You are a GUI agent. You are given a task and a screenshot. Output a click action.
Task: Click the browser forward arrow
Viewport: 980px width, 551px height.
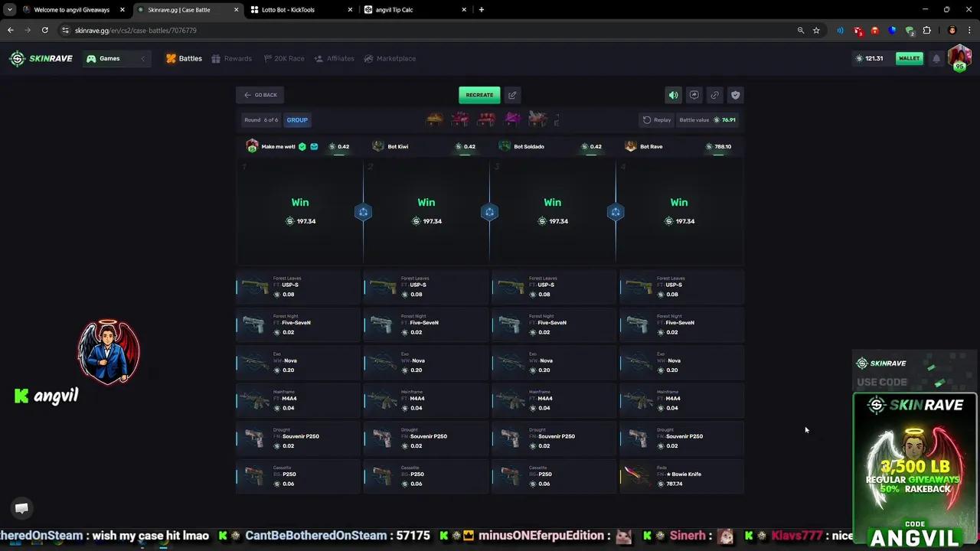(x=28, y=31)
